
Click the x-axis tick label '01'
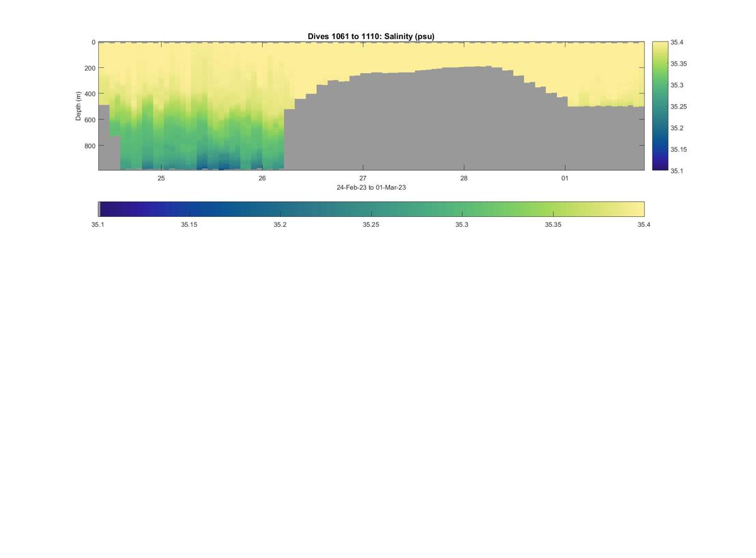(x=565, y=178)
